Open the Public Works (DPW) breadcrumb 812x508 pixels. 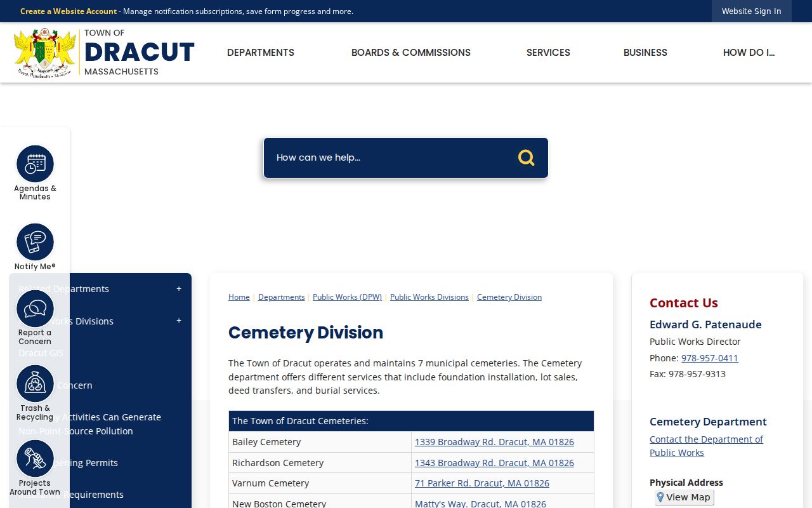(x=347, y=297)
